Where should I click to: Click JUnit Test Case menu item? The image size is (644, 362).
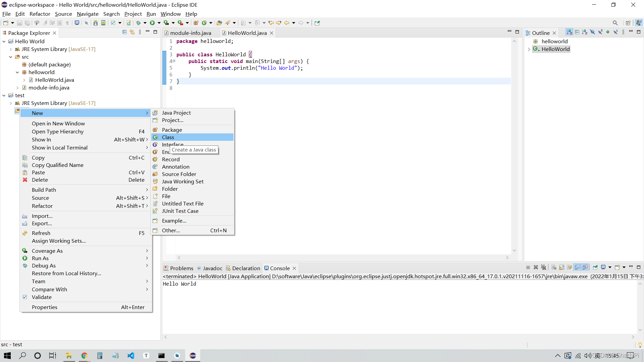[180, 211]
